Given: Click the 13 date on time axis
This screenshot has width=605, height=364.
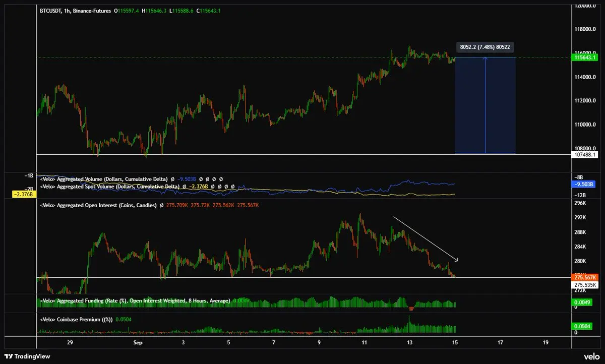Looking at the screenshot, I should pyautogui.click(x=410, y=342).
